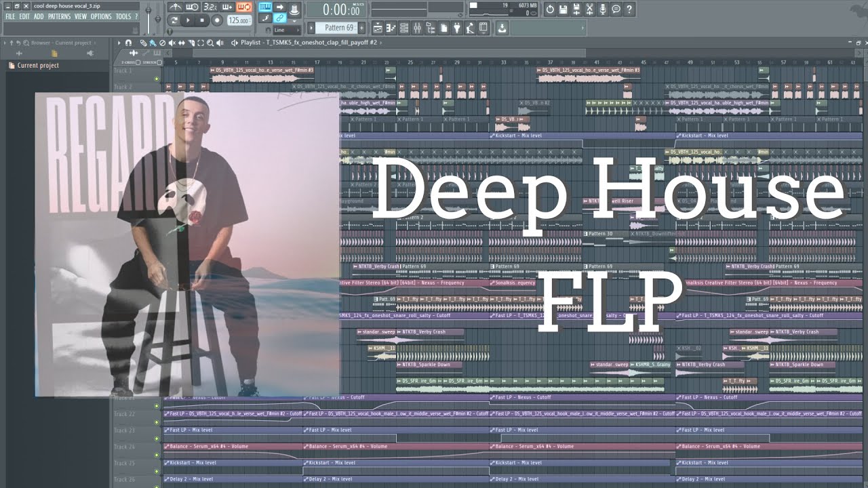868x488 pixels.
Task: Click the download content library icon
Action: 502,28
